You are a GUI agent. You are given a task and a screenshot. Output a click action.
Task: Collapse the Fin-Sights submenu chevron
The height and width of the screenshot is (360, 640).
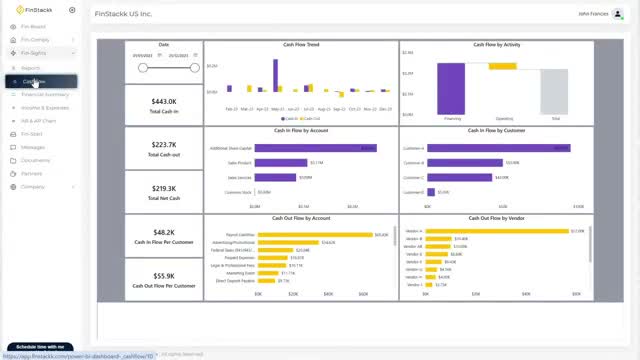[x=73, y=53]
